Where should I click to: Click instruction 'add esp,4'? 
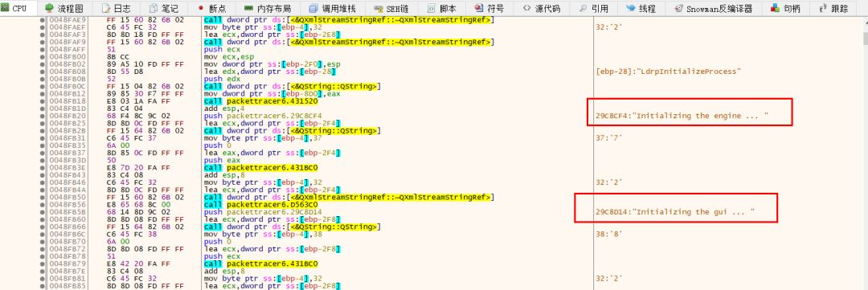click(x=225, y=108)
